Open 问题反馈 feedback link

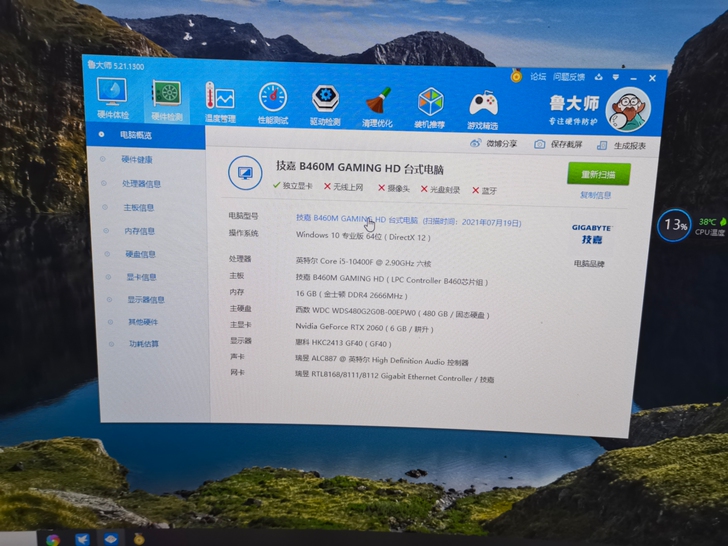pyautogui.click(x=569, y=77)
